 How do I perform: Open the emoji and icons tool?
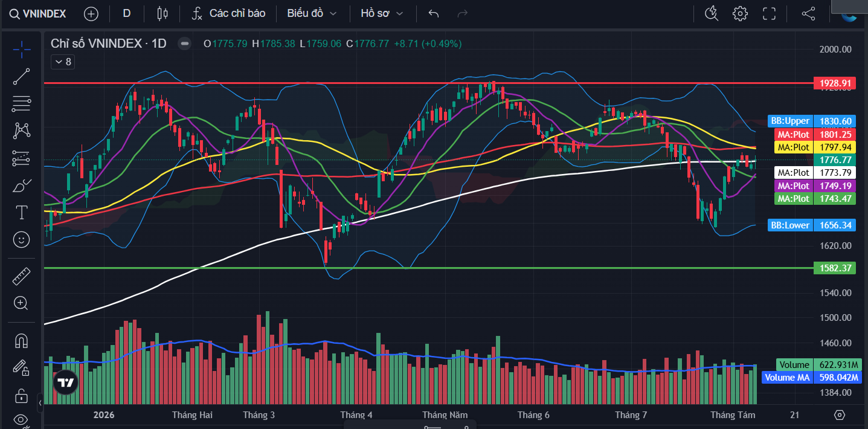22,240
